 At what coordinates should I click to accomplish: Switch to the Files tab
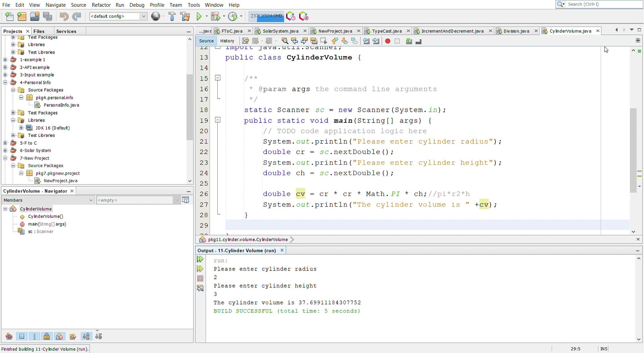[39, 31]
